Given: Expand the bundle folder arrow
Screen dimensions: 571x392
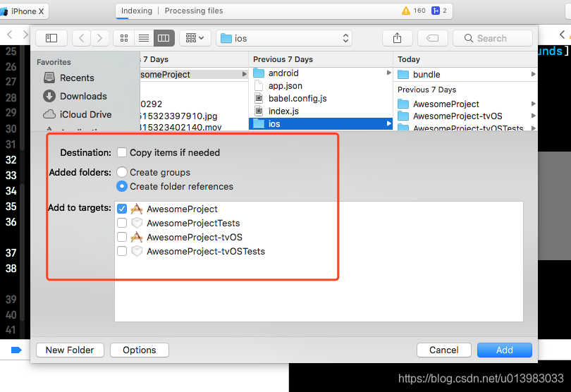Looking at the screenshot, I should tap(534, 74).
